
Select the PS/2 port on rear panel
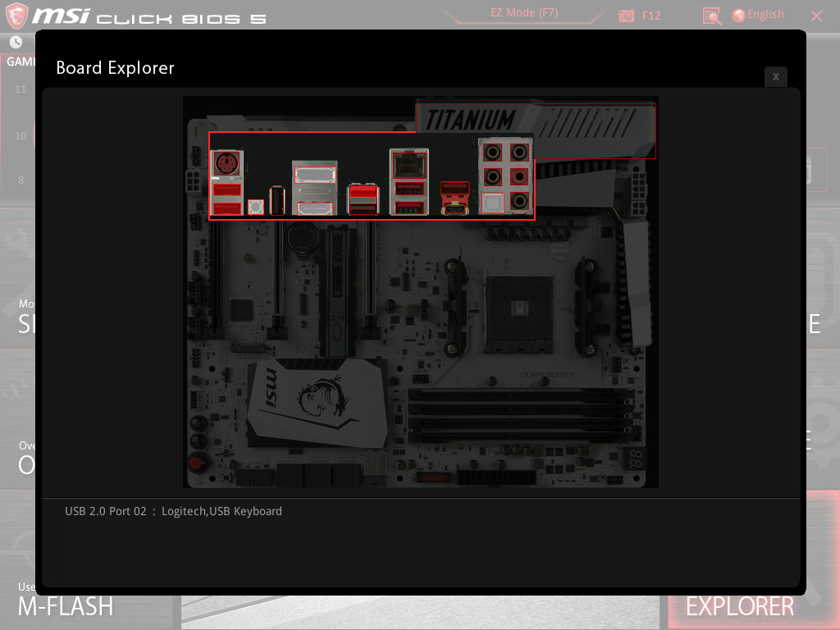[226, 164]
